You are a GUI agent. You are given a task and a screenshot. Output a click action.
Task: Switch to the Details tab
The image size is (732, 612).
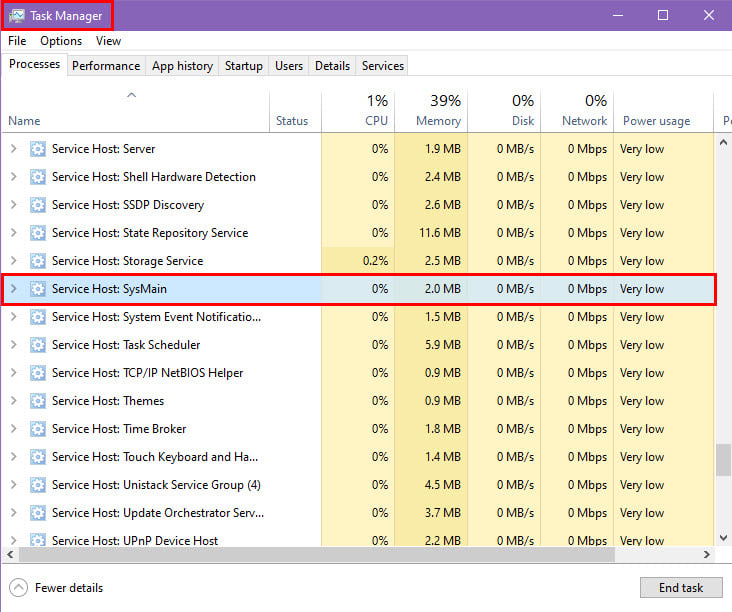coord(332,66)
